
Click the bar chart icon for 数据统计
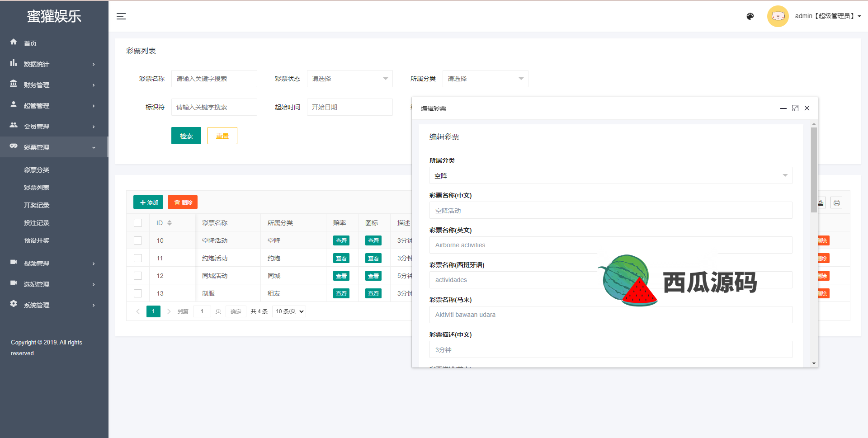(x=14, y=63)
